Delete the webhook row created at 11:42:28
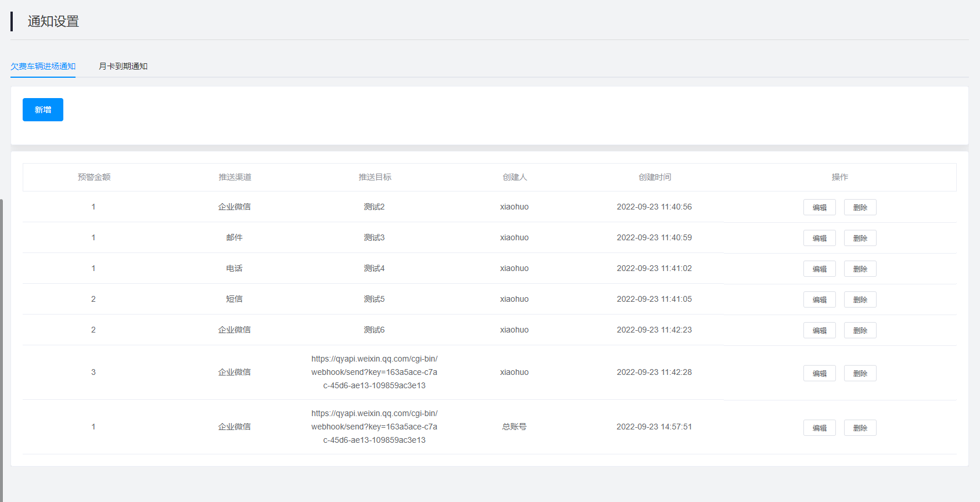This screenshot has height=502, width=980. [860, 373]
